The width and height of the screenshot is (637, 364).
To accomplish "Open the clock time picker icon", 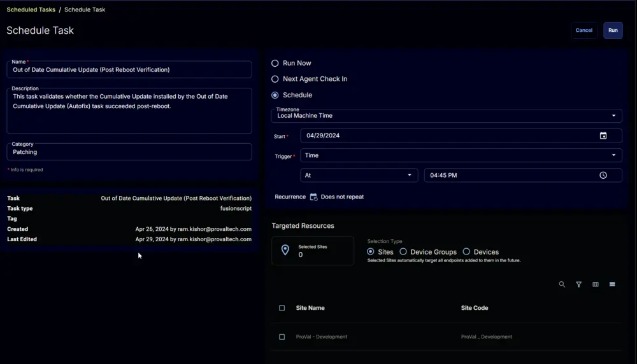I will (603, 175).
